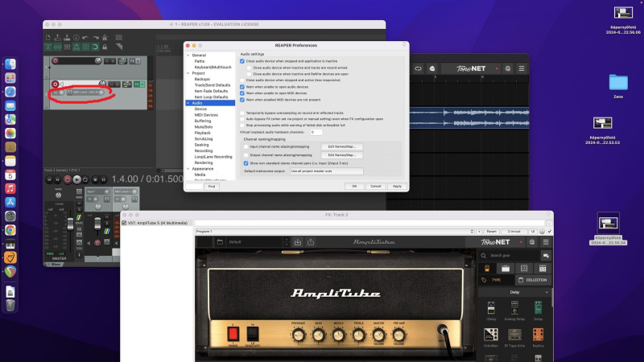Select amplifier gear category icon
This screenshot has width=644, height=362.
506,269
